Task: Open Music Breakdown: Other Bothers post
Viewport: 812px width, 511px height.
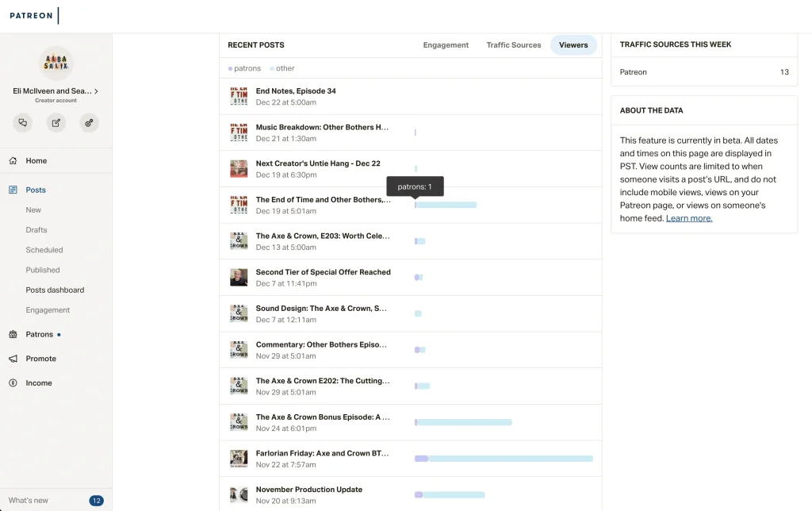Action: click(x=322, y=127)
